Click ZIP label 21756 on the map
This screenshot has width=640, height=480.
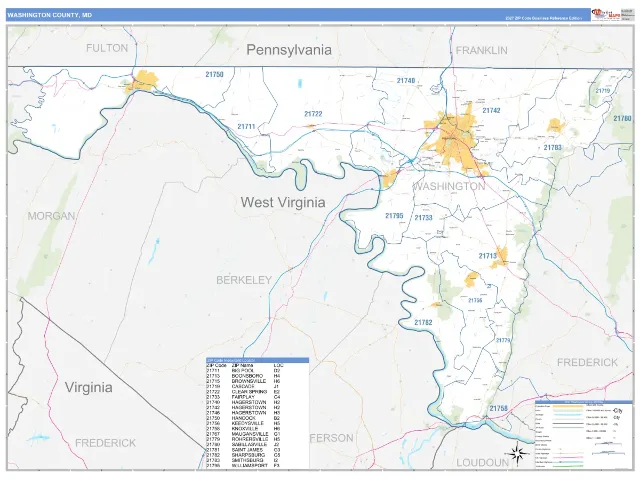(475, 300)
